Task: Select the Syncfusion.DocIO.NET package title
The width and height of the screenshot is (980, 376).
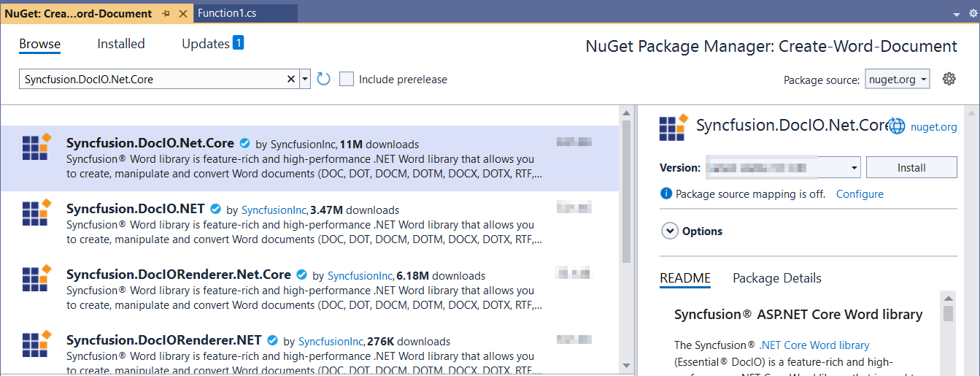Action: click(136, 210)
